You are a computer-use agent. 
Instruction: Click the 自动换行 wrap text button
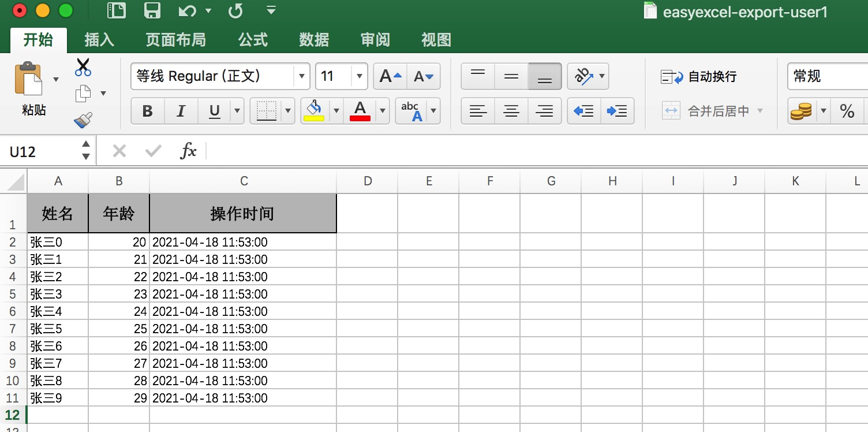pos(699,77)
